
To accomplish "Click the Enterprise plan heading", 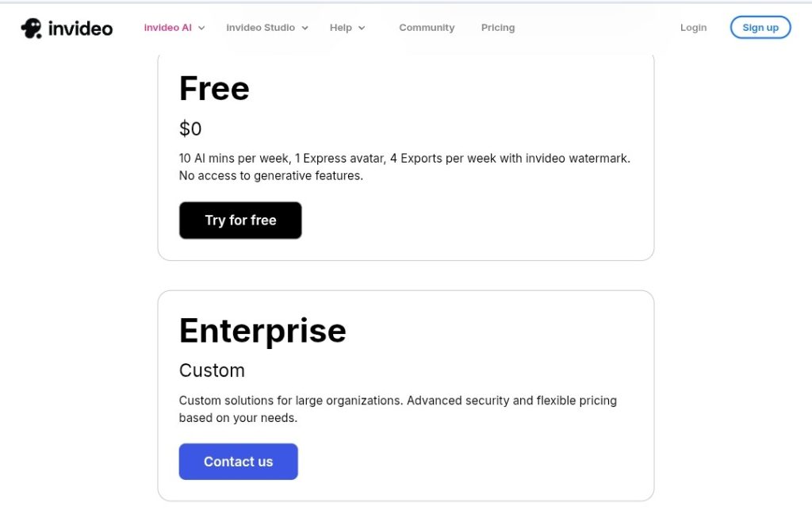I will pyautogui.click(x=262, y=331).
